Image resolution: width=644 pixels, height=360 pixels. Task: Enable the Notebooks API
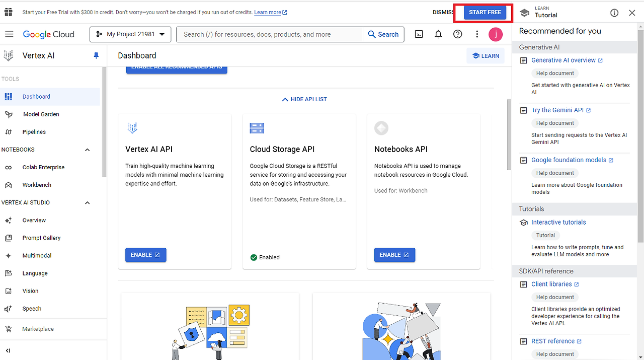tap(395, 255)
